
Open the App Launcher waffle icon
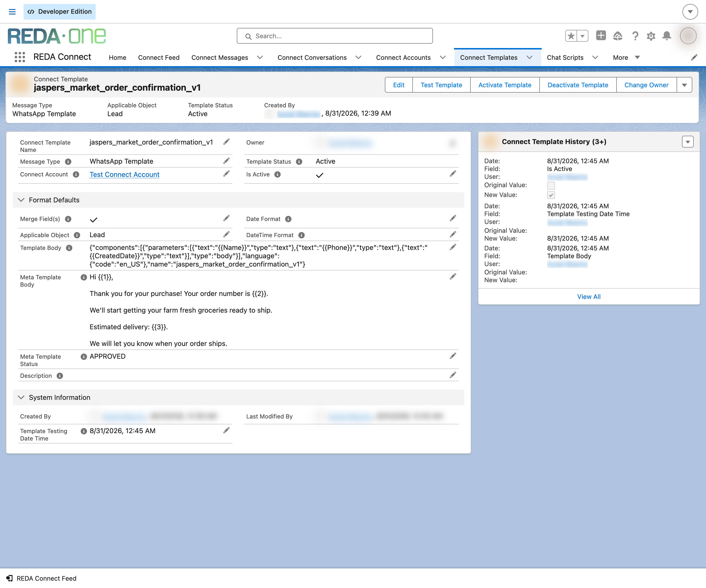tap(20, 57)
